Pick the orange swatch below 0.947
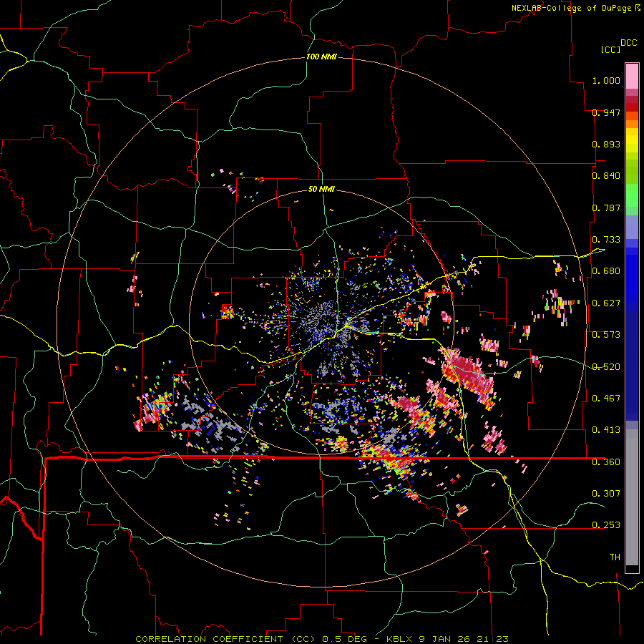 point(632,124)
